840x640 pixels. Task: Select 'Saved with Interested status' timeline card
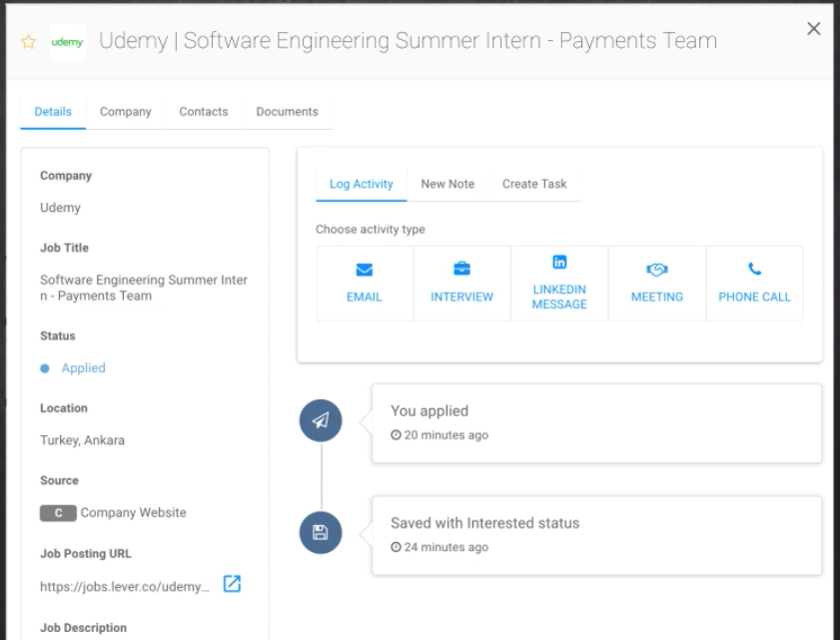coord(596,535)
